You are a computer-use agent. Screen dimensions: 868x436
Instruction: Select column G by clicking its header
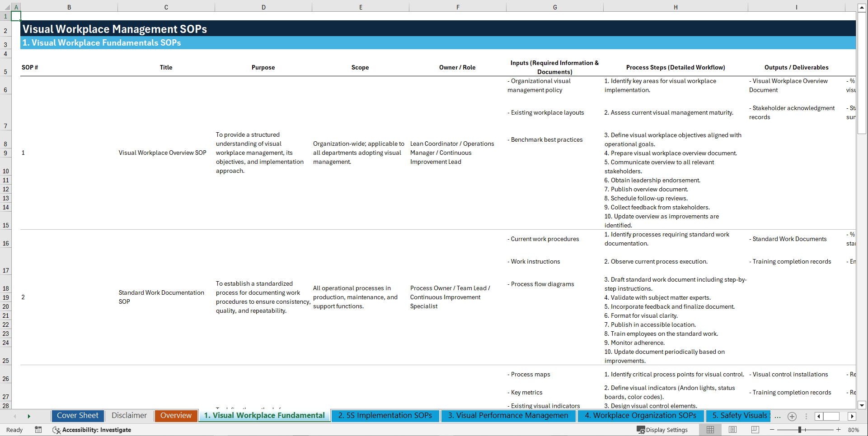tap(554, 7)
